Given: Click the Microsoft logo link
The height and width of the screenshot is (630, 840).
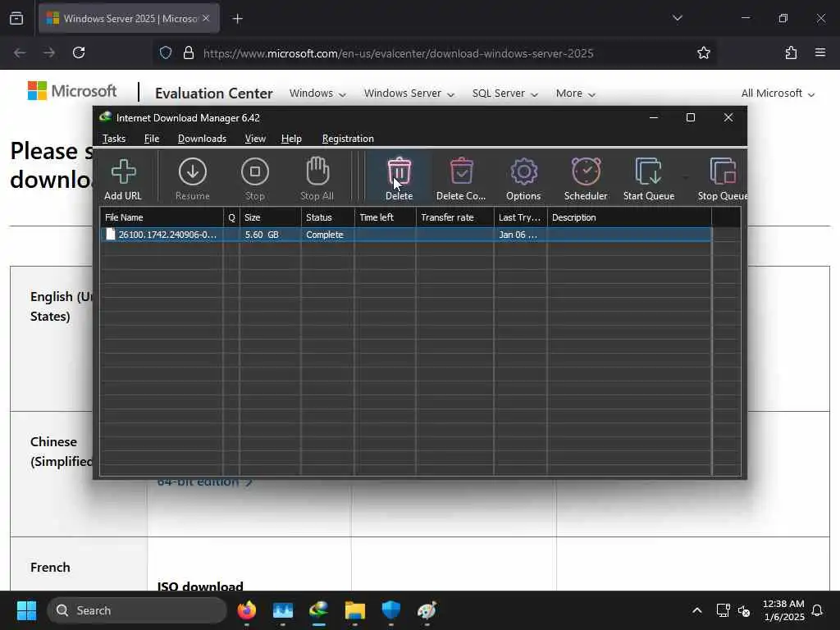Looking at the screenshot, I should coord(72,91).
